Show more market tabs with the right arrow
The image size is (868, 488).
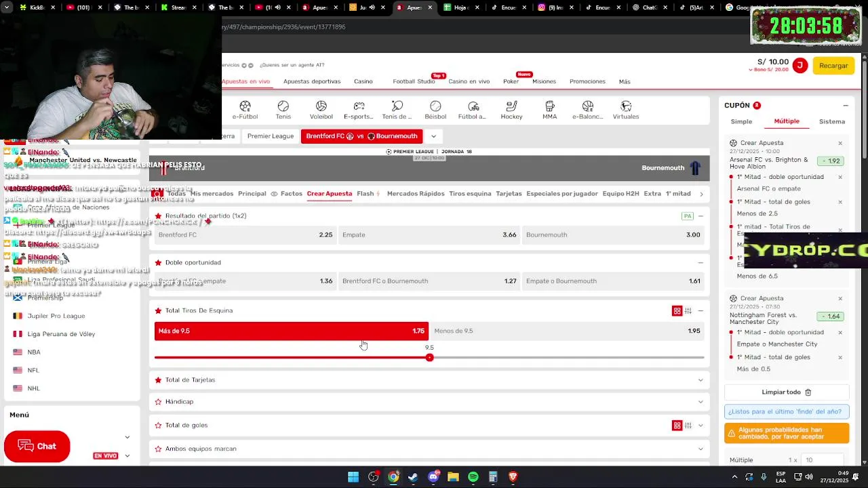pyautogui.click(x=701, y=194)
